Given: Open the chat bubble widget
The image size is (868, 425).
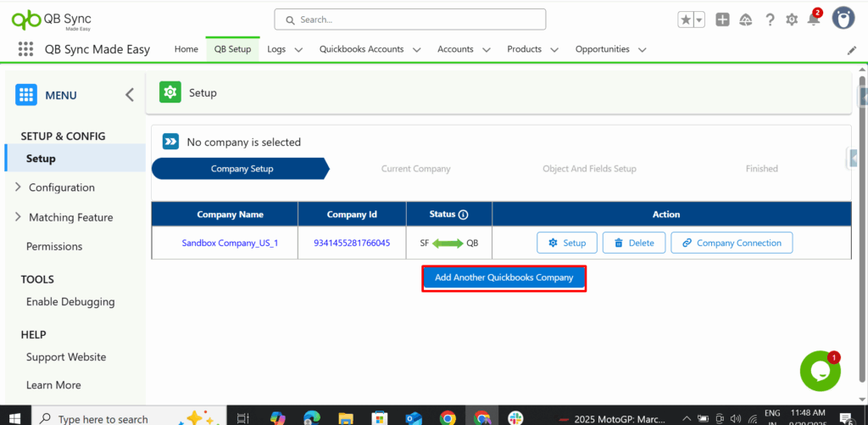Looking at the screenshot, I should coord(820,371).
